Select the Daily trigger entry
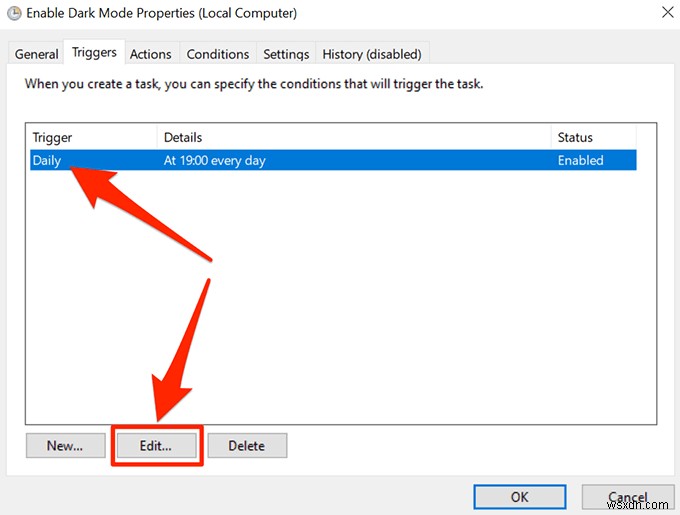 [x=47, y=160]
